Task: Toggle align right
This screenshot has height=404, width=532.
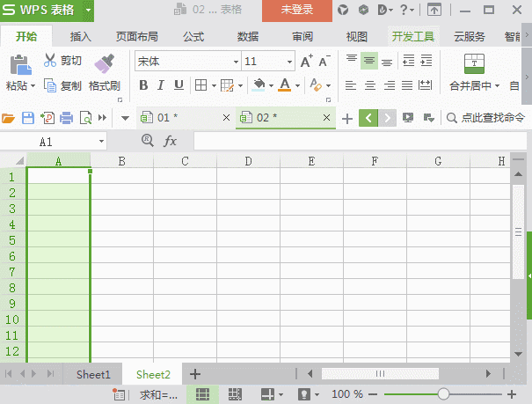Action: (390, 85)
